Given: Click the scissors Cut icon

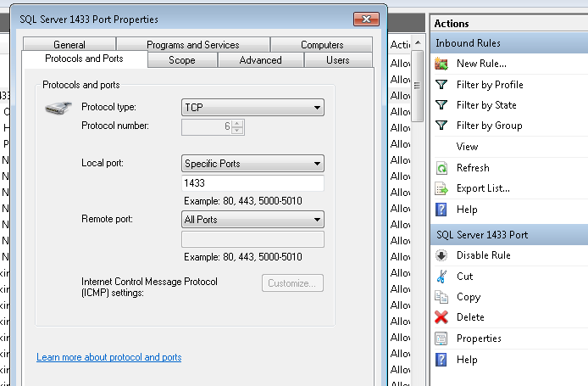Looking at the screenshot, I should (441, 277).
